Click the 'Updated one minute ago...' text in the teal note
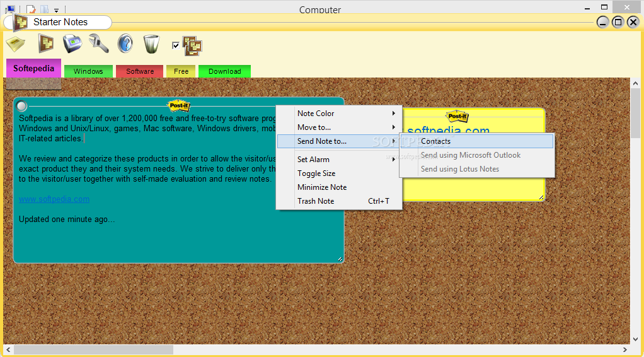 pos(67,219)
